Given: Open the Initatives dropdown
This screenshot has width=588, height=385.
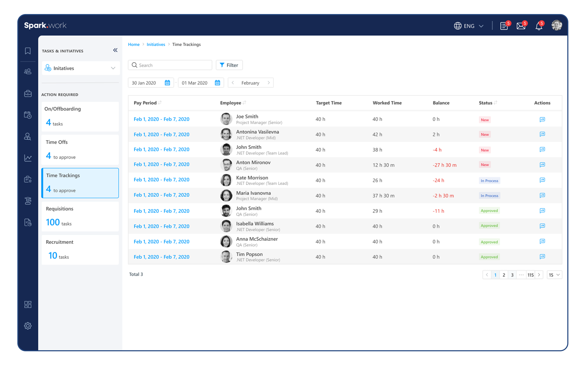Looking at the screenshot, I should click(x=81, y=68).
